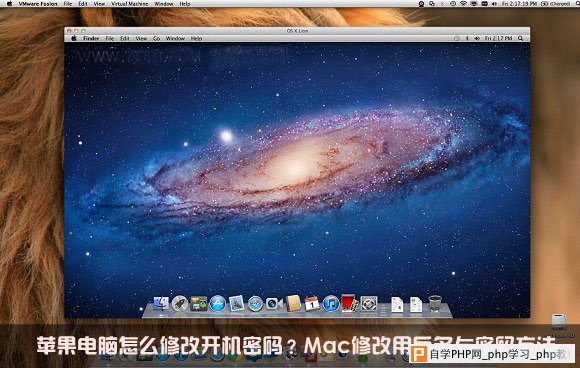Launch Safari compass icon in dock
Image resolution: width=580 pixels, height=368 pixels.
coord(255,304)
